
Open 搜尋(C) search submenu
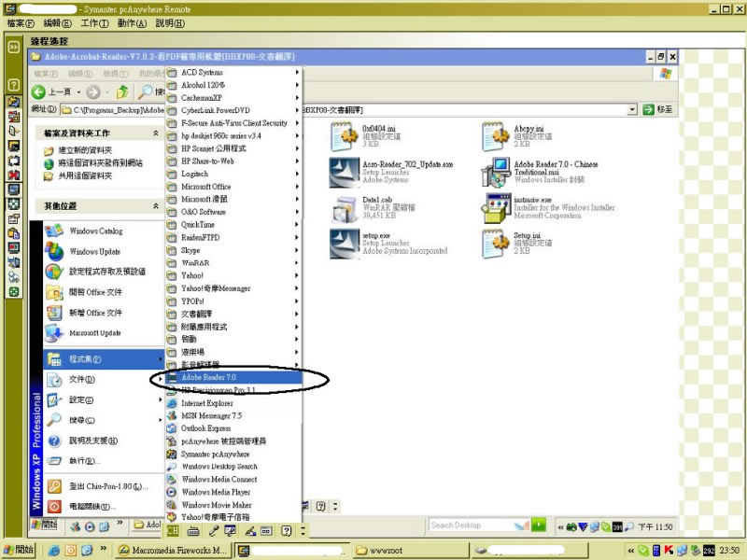(x=103, y=421)
